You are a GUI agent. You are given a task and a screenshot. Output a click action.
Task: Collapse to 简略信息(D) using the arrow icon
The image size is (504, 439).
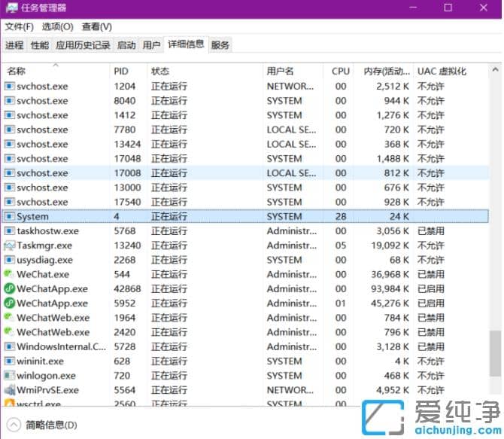click(x=14, y=425)
